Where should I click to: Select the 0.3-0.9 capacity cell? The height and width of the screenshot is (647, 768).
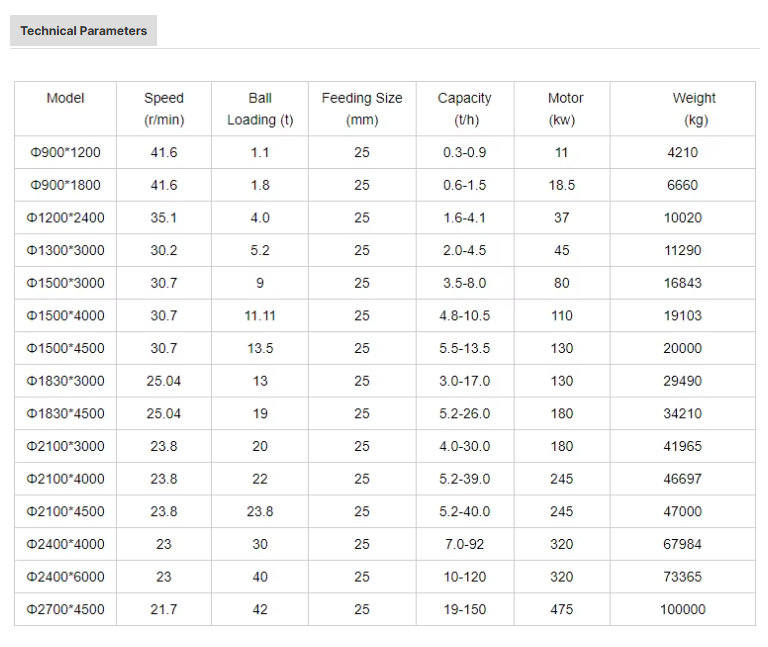tap(465, 152)
